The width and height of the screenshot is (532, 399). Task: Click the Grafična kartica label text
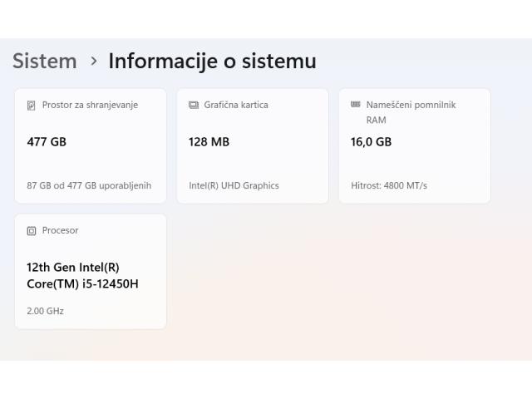pyautogui.click(x=236, y=105)
